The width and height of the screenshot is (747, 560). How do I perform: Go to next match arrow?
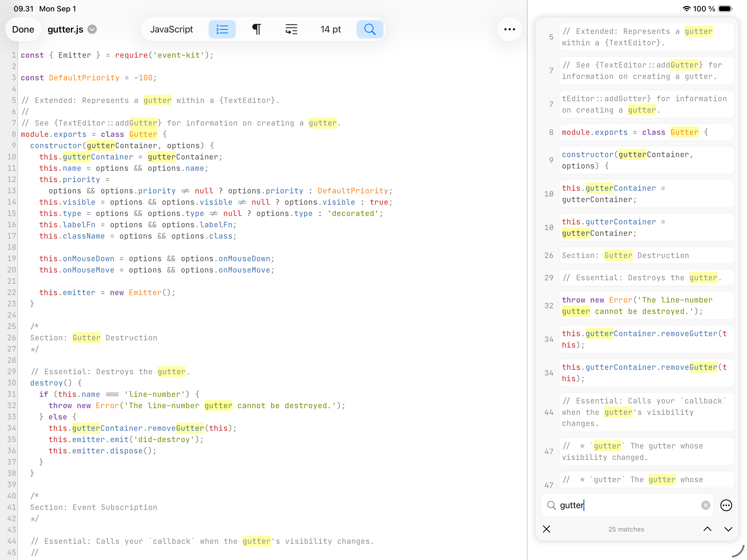728,529
